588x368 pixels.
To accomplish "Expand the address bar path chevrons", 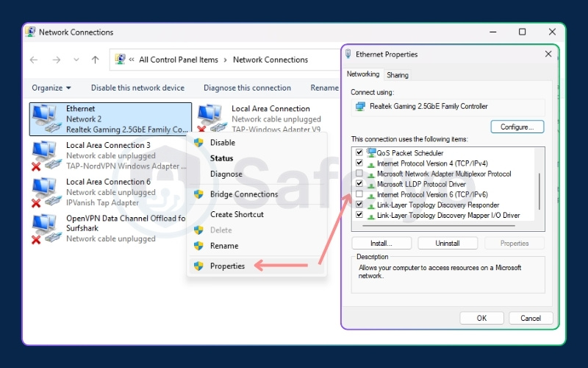I will click(132, 60).
